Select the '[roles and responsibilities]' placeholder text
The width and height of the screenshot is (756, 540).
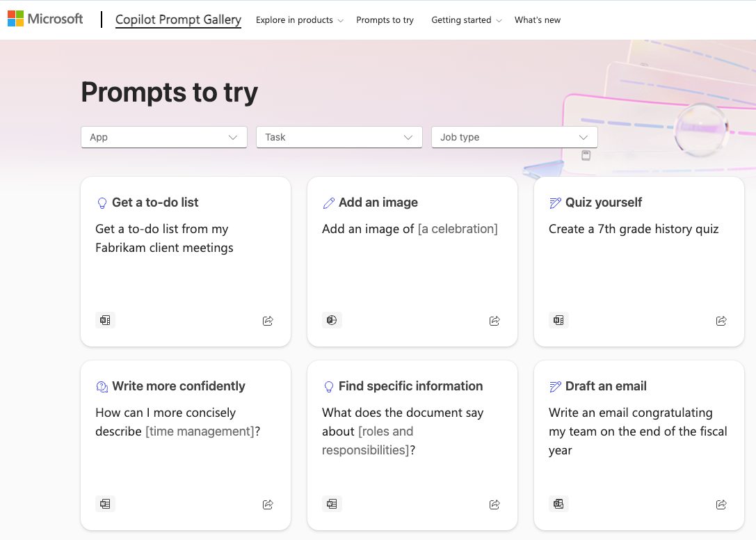(x=369, y=440)
